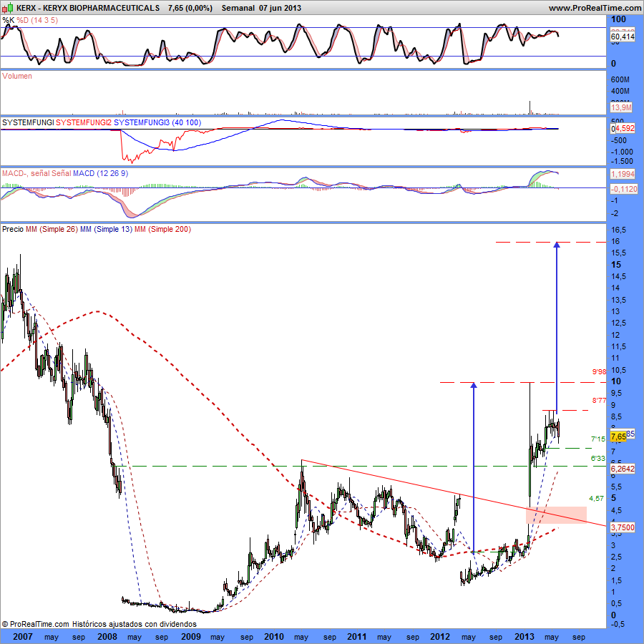This screenshot has width=644, height=644.
Task: Click the 16 level on the price scale
Action: 615,241
